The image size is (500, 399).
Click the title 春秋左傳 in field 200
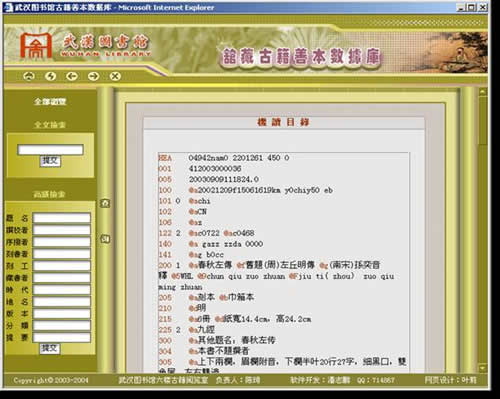tap(215, 265)
